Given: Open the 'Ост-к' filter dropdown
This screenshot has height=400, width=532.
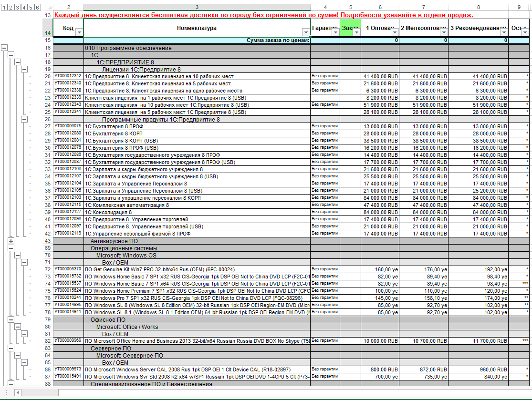Looking at the screenshot, I should pos(525,32).
